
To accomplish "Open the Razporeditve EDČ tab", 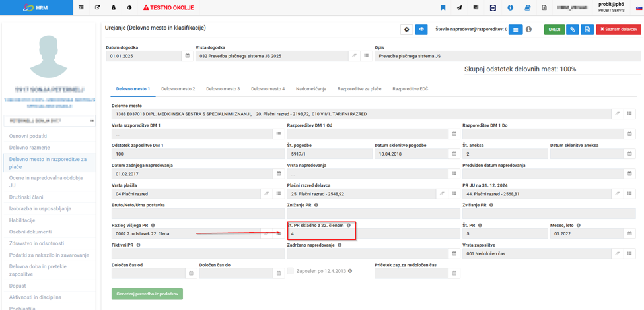I will click(x=410, y=88).
